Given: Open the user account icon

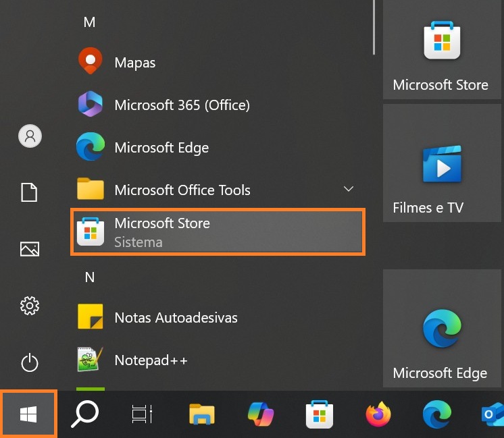Looking at the screenshot, I should point(30,136).
